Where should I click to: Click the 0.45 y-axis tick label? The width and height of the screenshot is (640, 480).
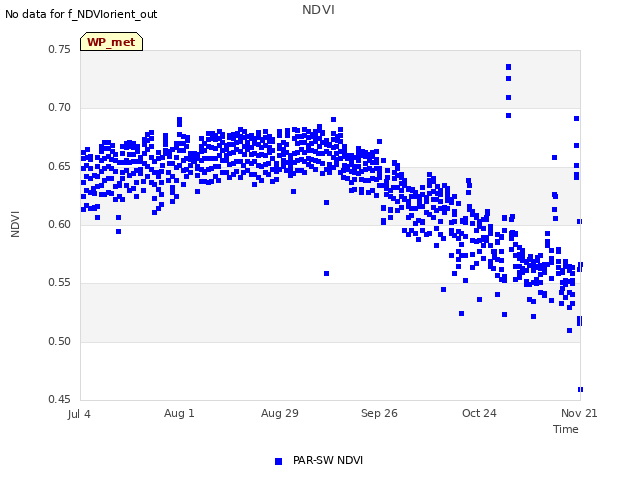[x=60, y=399]
